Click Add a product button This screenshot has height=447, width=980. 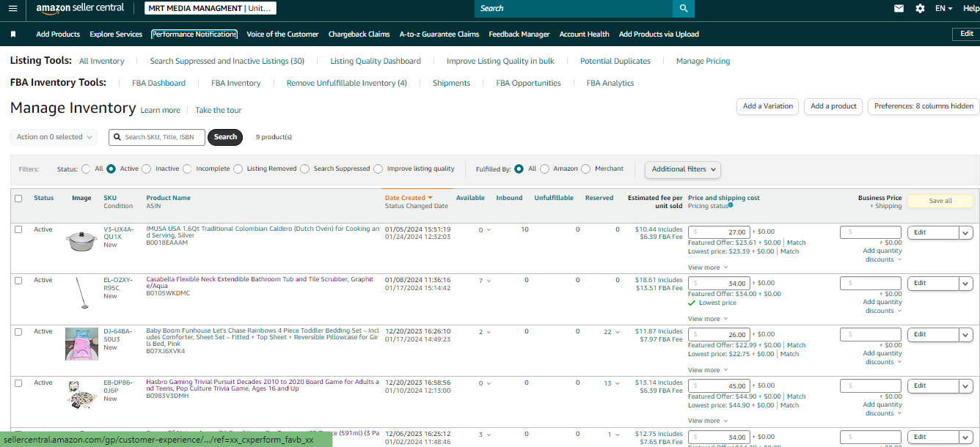[x=833, y=106]
